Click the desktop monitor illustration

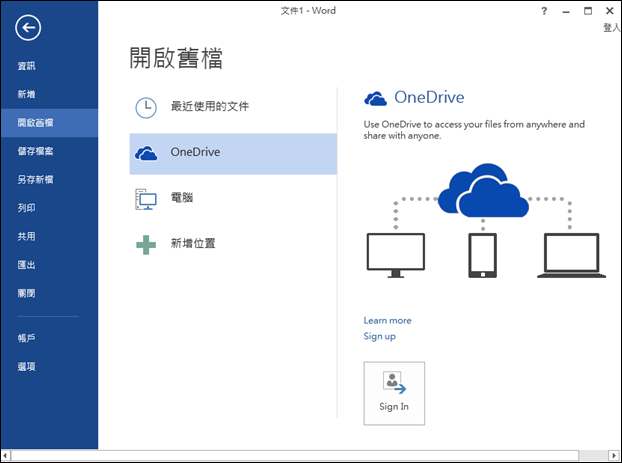(x=396, y=255)
